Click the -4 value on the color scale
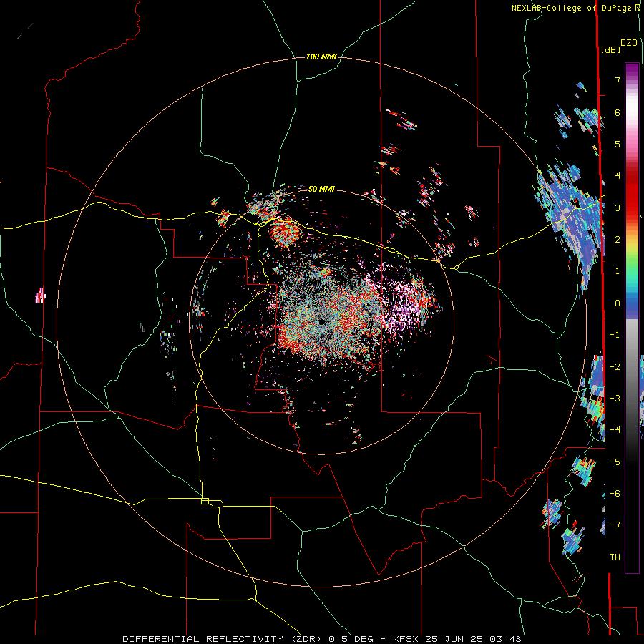Screen dimensions: 644x644 coord(615,430)
